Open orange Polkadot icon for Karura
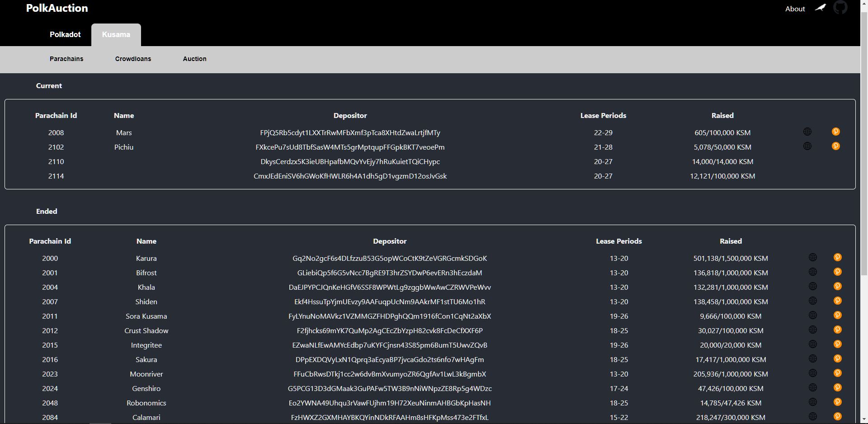Screen dimensions: 868x424 (838, 257)
